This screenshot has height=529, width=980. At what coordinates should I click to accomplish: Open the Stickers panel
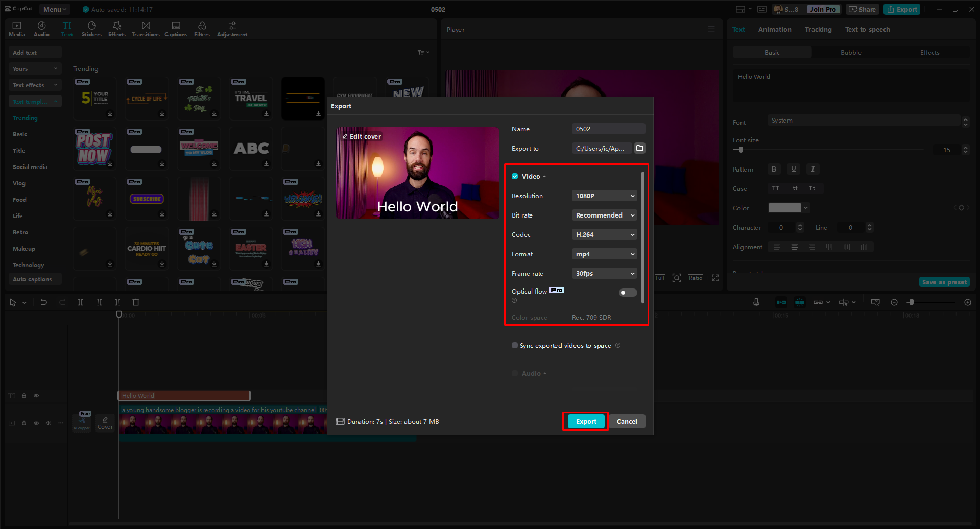91,28
